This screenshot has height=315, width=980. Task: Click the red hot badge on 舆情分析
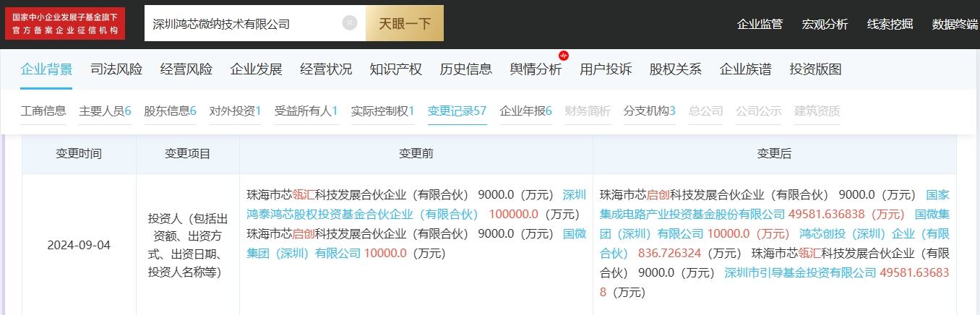(563, 56)
